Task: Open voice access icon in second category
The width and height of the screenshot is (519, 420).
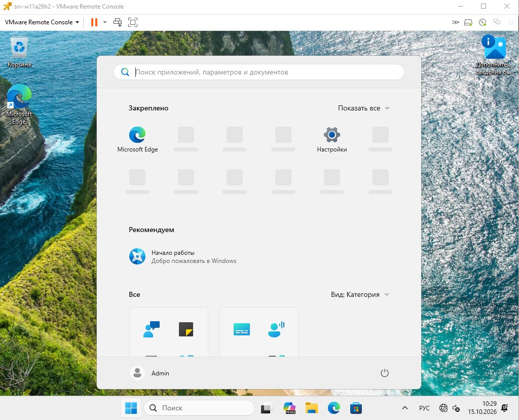Action: pyautogui.click(x=276, y=329)
